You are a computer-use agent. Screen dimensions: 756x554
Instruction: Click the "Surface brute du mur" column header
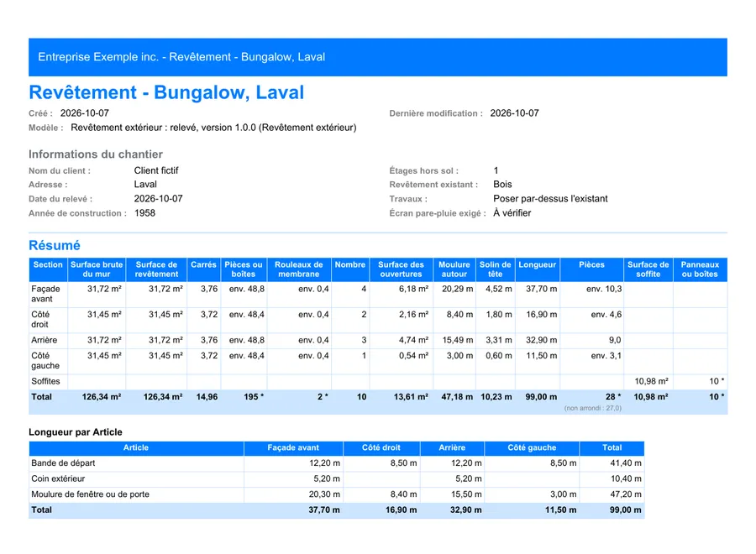click(97, 269)
